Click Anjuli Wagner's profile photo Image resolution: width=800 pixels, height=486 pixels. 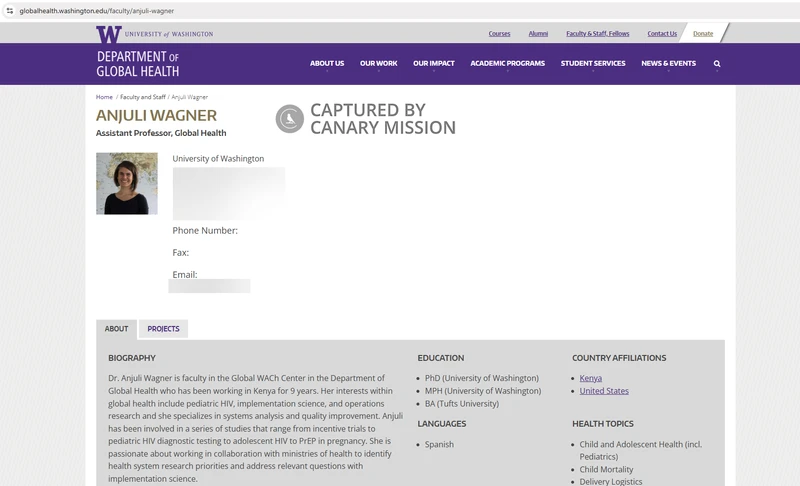point(127,184)
